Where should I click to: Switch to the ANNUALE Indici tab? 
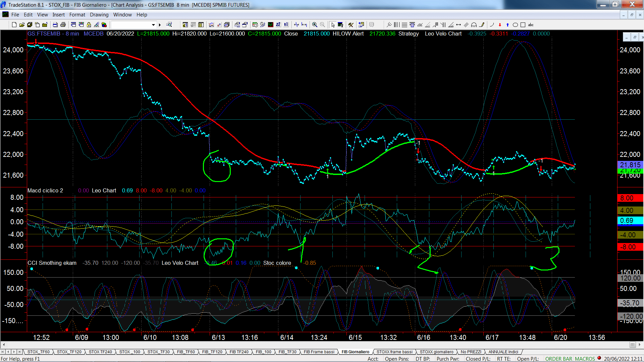point(503,352)
